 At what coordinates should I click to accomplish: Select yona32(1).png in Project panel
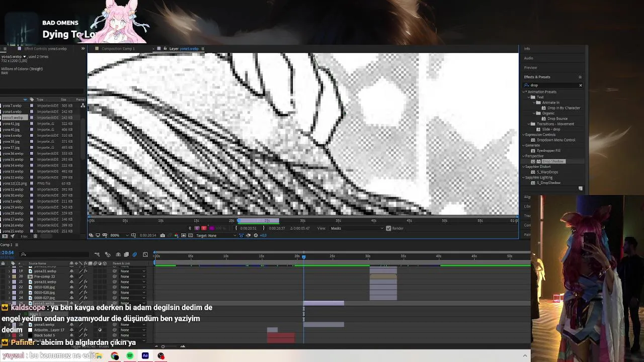tap(15, 184)
